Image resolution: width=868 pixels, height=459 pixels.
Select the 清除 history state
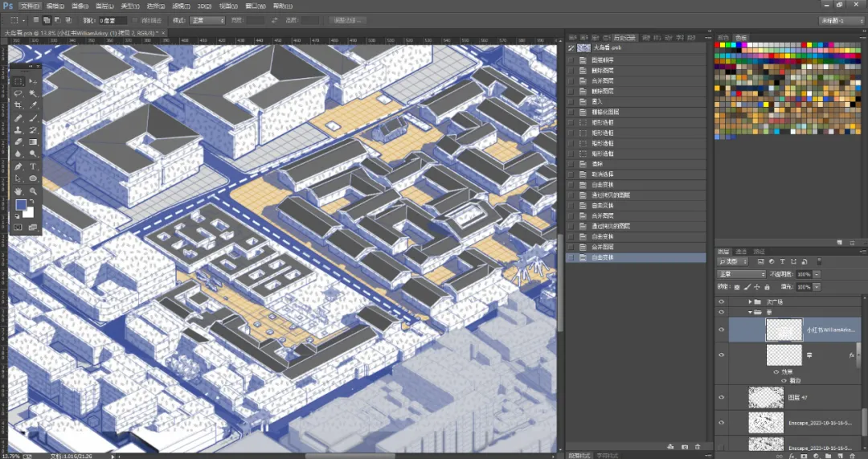point(636,164)
